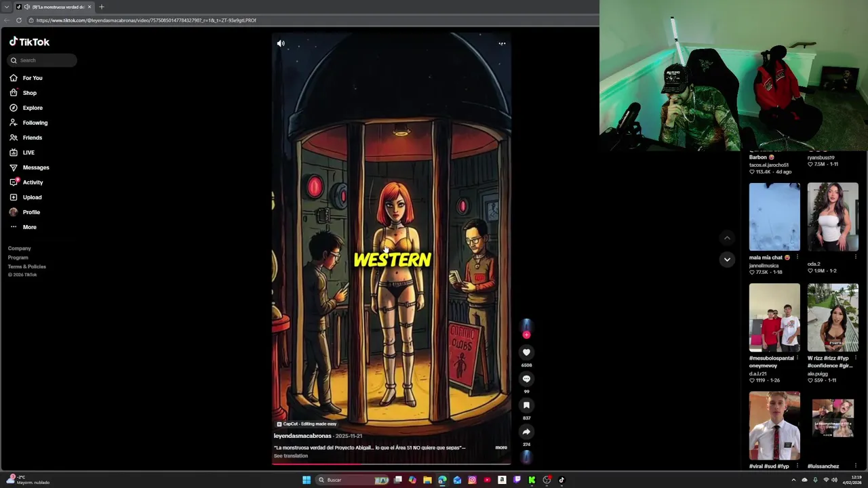Image resolution: width=868 pixels, height=488 pixels.
Task: Open the Following feed
Action: (35, 123)
